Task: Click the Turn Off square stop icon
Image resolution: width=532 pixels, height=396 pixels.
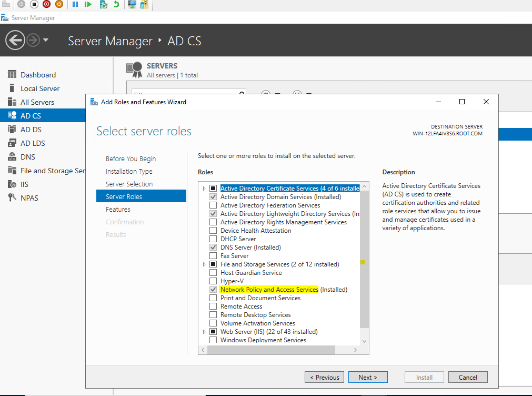Action: (34, 4)
